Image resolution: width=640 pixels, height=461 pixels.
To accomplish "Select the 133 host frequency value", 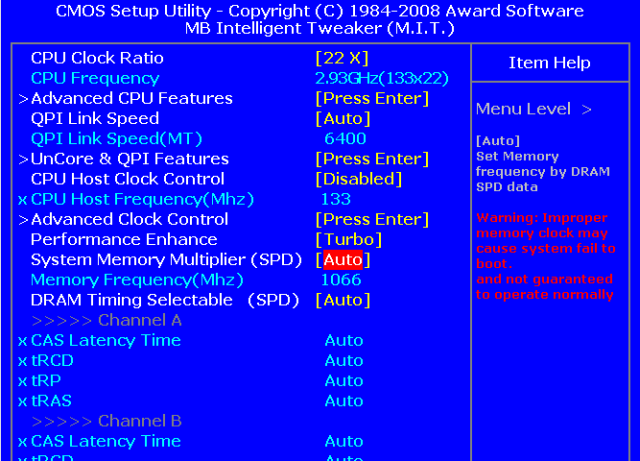I will click(x=336, y=199).
